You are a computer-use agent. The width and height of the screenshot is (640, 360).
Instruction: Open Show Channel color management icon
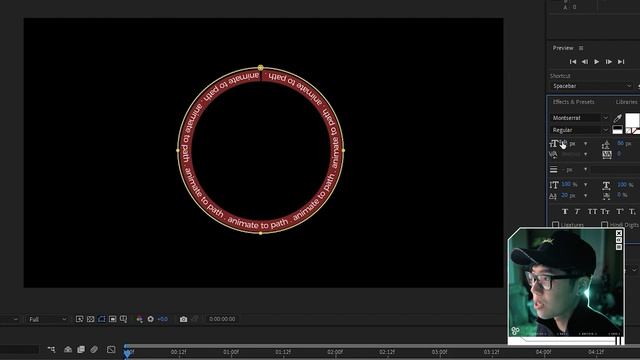(x=140, y=319)
